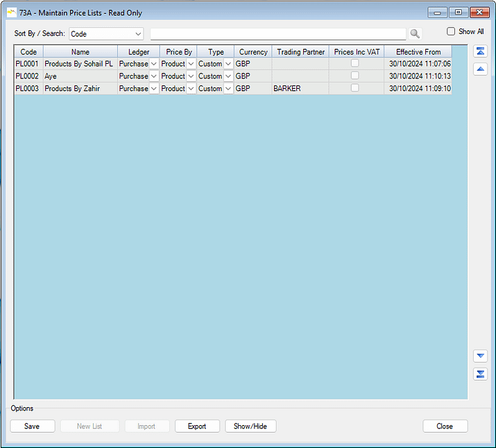
Task: Enable the Show All checkbox
Action: click(451, 32)
